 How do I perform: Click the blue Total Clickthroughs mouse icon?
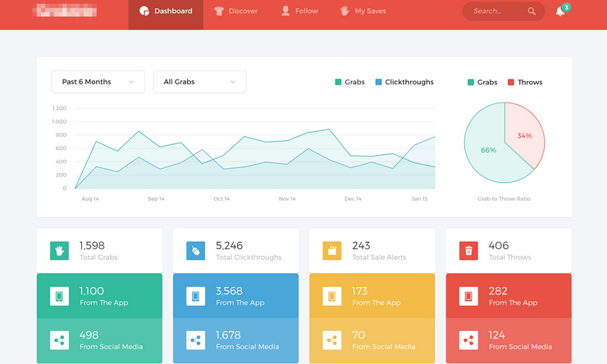tap(195, 251)
